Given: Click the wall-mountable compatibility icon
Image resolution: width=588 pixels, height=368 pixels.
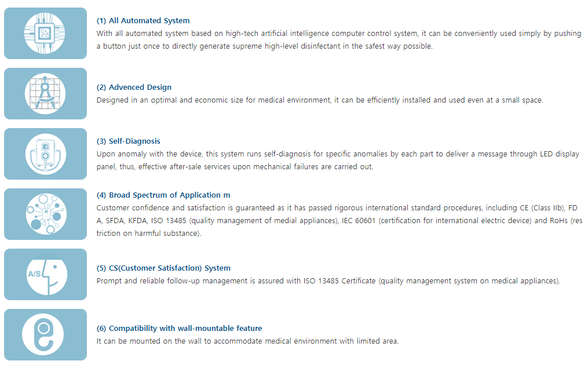Looking at the screenshot, I should pos(45,335).
